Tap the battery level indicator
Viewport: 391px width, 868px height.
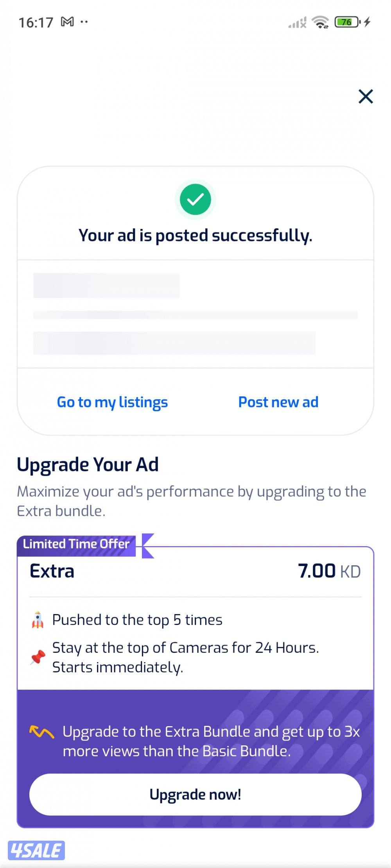347,22
